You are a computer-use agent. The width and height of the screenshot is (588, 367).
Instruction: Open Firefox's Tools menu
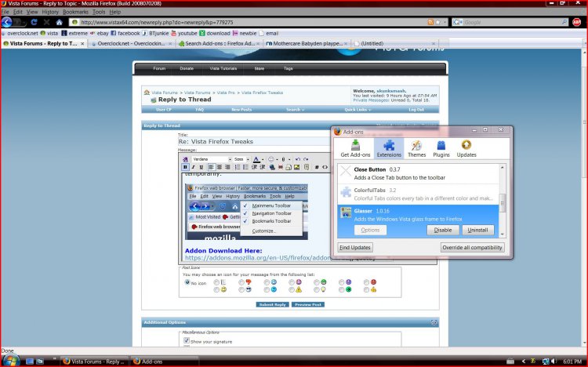click(x=99, y=12)
